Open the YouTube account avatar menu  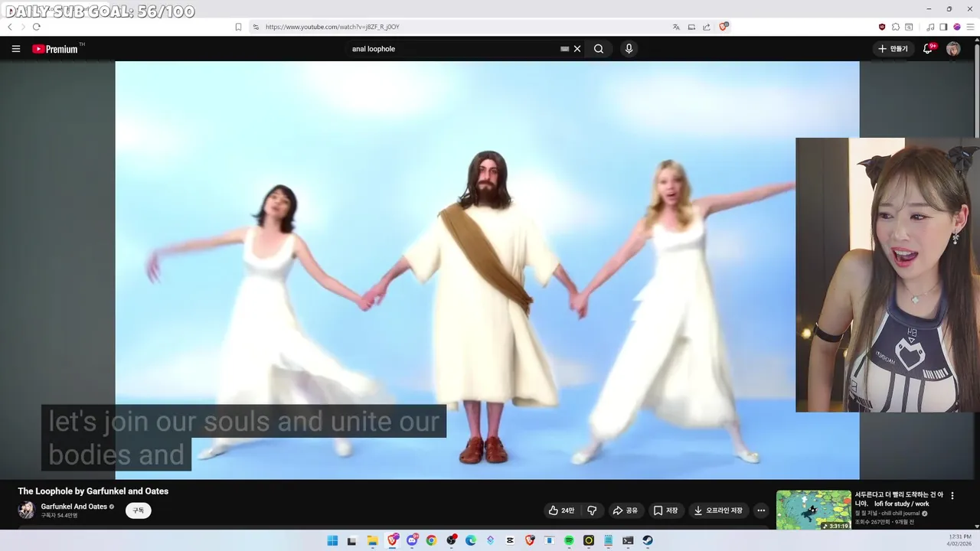[x=953, y=49]
